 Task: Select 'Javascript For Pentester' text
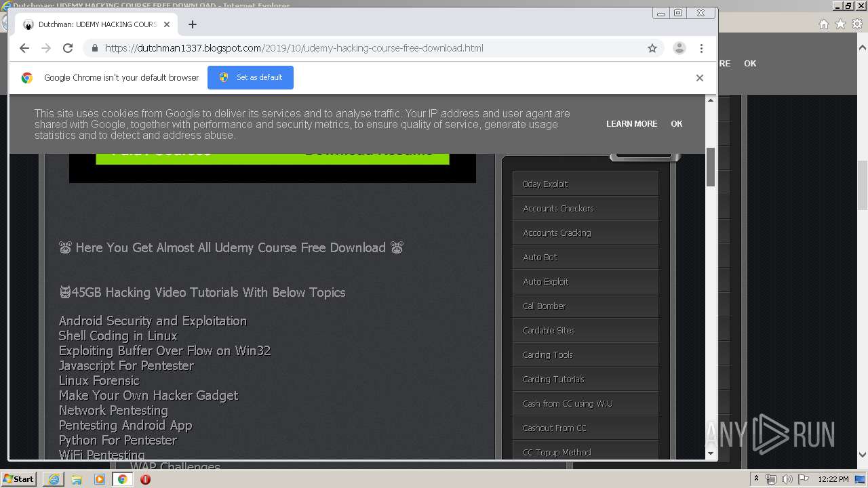coord(126,365)
